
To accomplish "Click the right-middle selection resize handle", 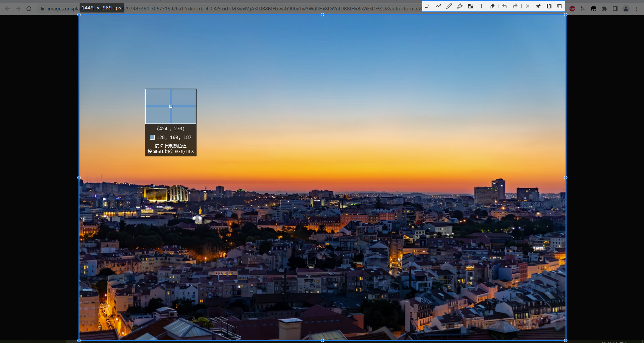I will (566, 178).
